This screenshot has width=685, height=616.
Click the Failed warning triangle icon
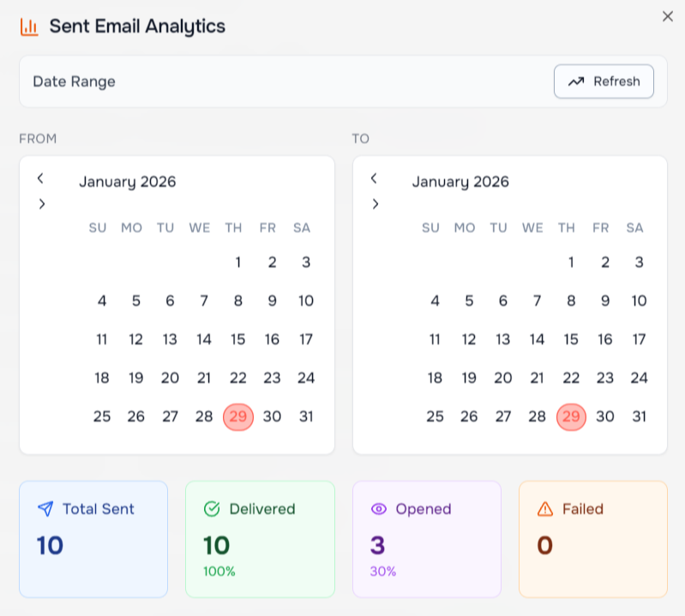(x=545, y=509)
